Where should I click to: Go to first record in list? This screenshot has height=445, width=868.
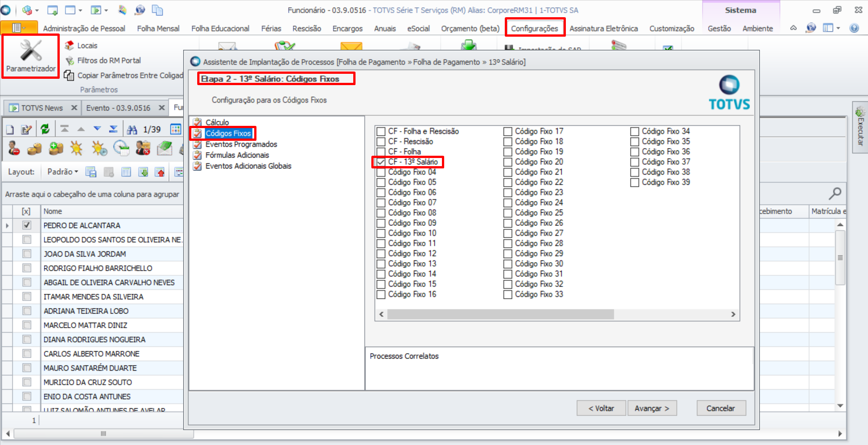(65, 129)
